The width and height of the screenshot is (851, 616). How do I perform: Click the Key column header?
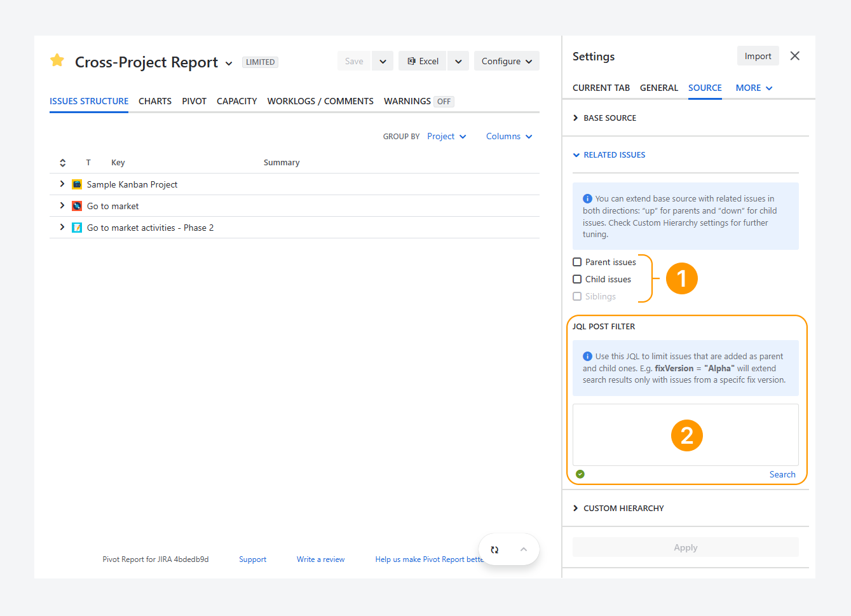click(x=118, y=163)
